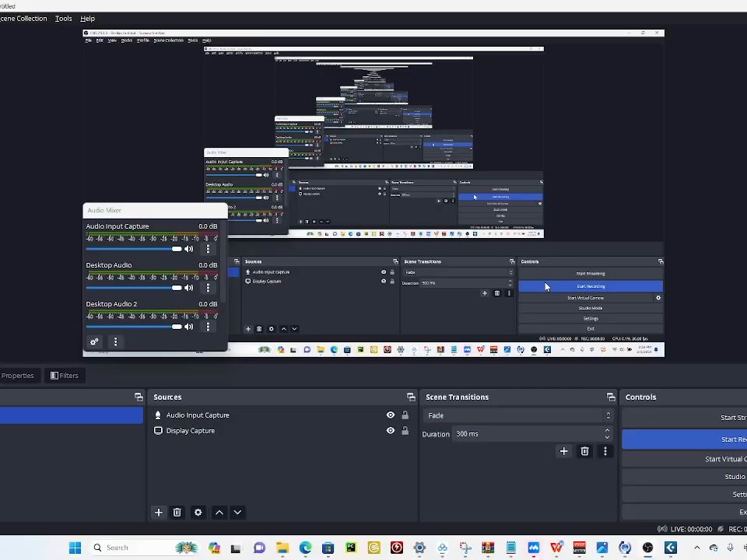This screenshot has height=560, width=747.
Task: Open the Windows Start menu
Action: pyautogui.click(x=75, y=548)
